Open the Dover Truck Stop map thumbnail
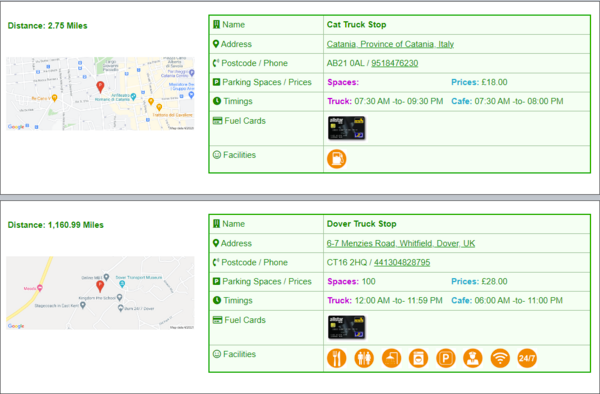 click(x=100, y=293)
